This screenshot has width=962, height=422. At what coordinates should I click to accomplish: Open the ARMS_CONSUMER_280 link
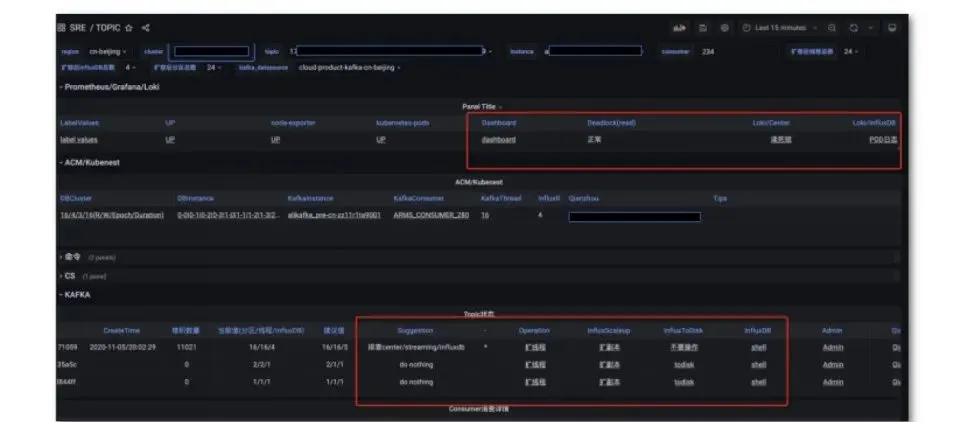431,215
